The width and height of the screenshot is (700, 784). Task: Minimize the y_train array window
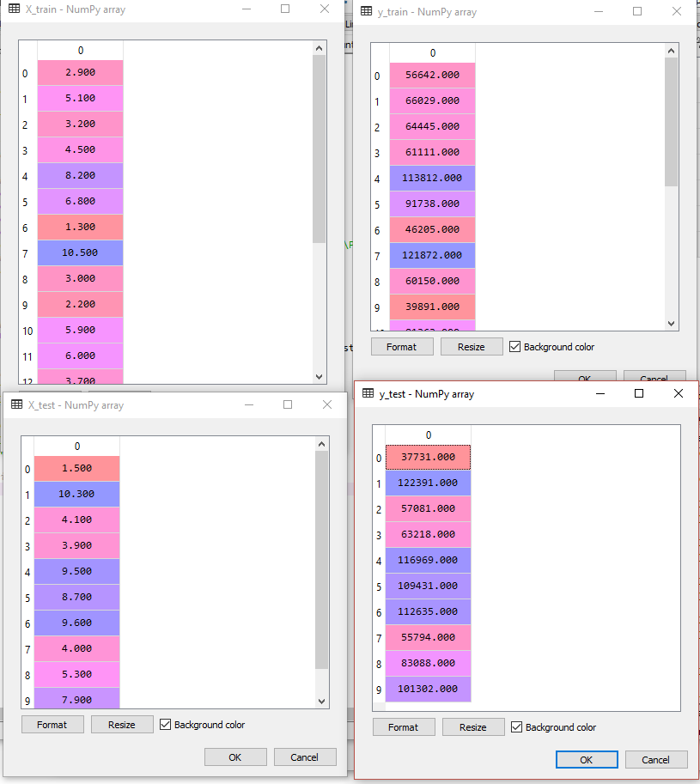(598, 12)
